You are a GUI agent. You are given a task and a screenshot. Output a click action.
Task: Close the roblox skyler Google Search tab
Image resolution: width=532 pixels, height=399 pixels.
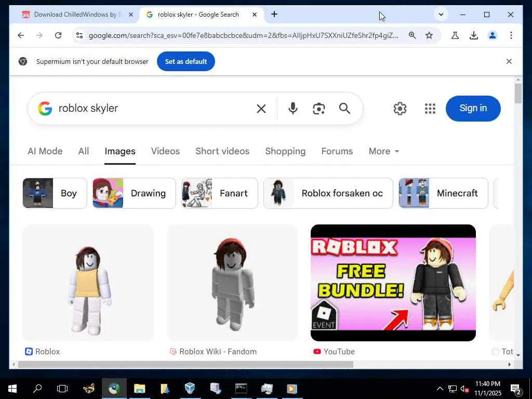255,15
